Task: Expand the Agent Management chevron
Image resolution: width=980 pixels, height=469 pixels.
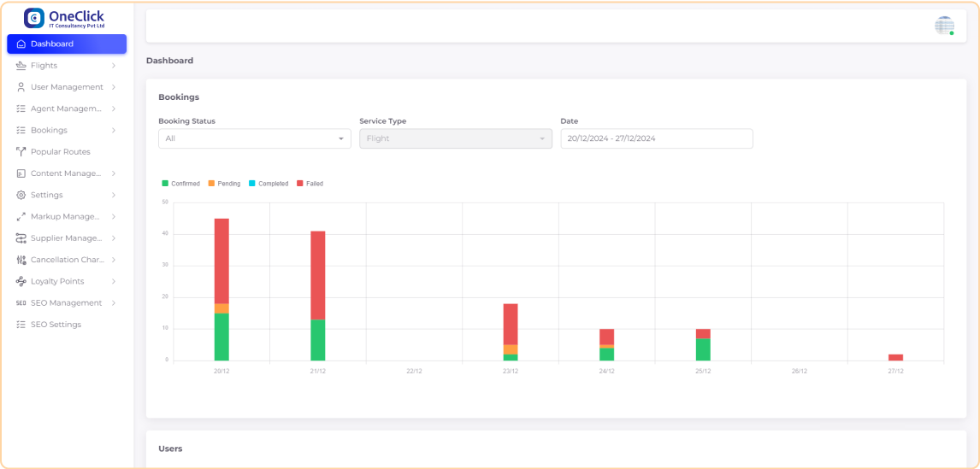Action: 114,108
